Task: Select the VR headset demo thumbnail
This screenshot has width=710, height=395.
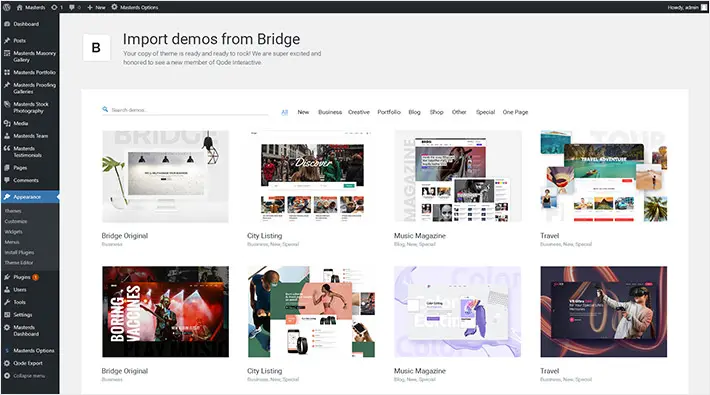Action: 604,312
